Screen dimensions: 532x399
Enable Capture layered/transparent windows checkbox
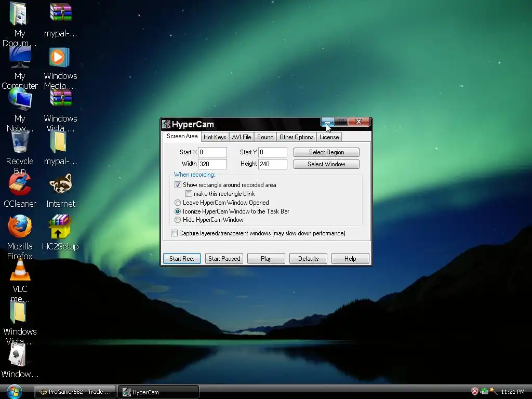pyautogui.click(x=175, y=233)
